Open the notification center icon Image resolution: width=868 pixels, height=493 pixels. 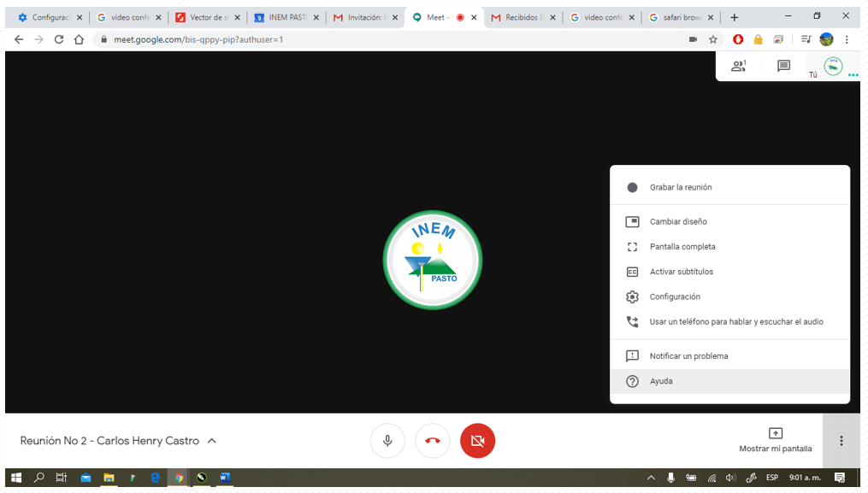(x=840, y=478)
